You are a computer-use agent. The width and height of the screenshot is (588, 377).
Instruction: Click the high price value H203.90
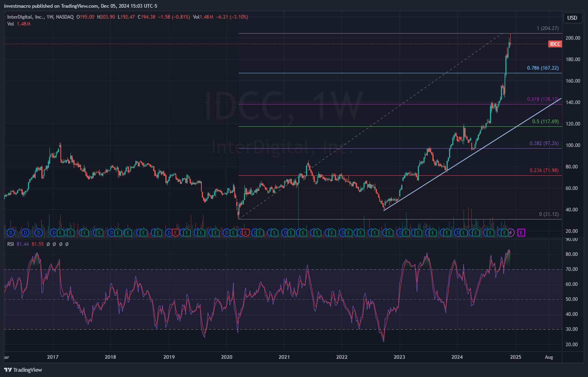coord(106,17)
